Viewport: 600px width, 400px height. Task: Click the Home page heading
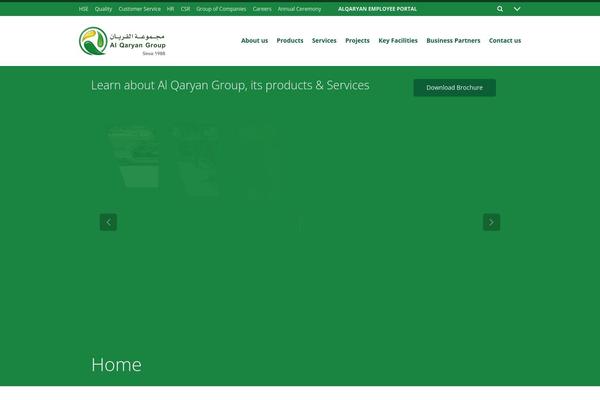(x=116, y=364)
